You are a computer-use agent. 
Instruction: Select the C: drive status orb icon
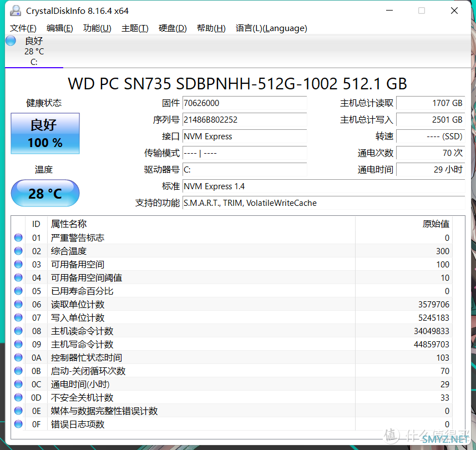[11, 41]
